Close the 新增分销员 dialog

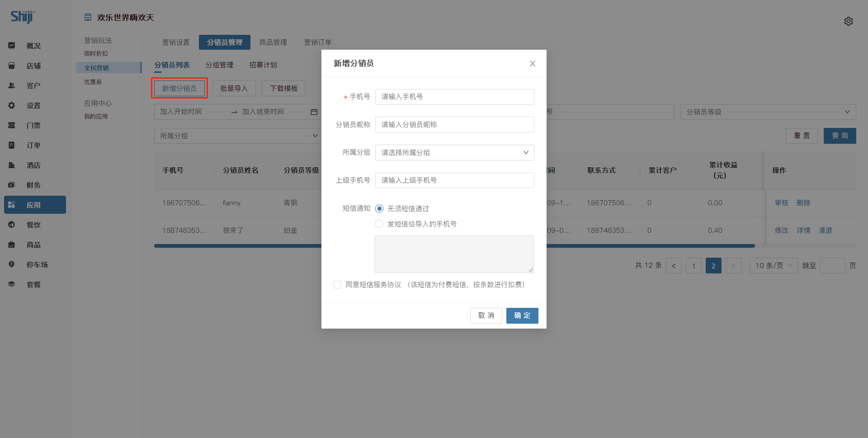point(533,63)
